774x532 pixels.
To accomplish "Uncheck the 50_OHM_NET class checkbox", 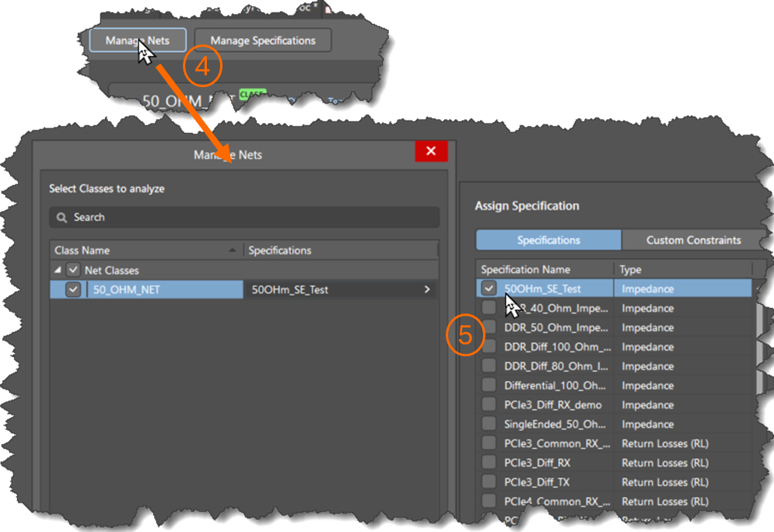I will pyautogui.click(x=73, y=289).
